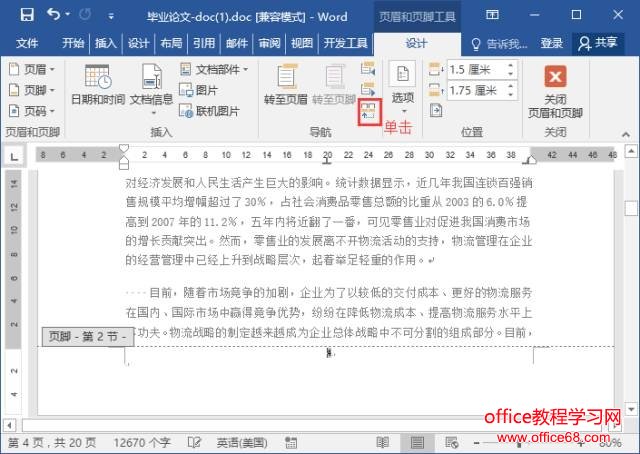Click the right indent ruler marker
Viewport: 640px width, 454px height.
pyautogui.click(x=530, y=160)
